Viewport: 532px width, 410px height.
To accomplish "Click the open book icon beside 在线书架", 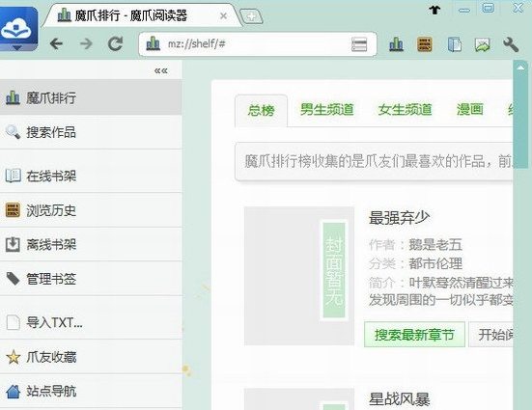I will [13, 176].
